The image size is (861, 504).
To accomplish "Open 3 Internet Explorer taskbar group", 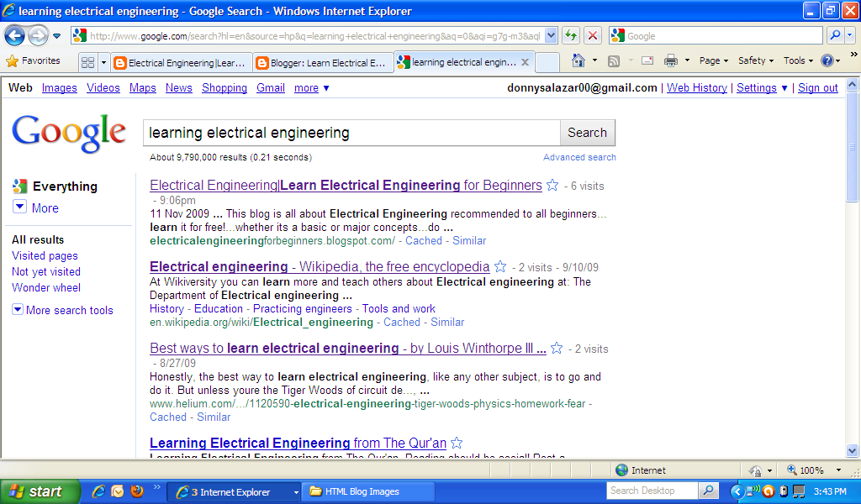I will (234, 492).
